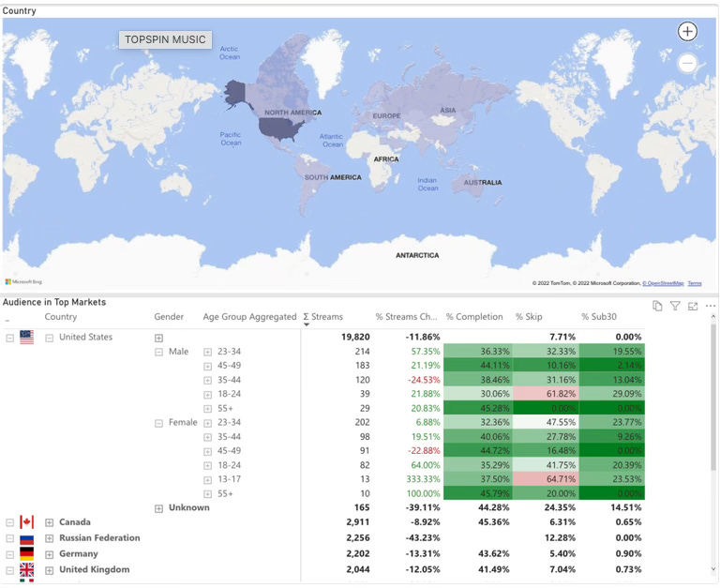Expand the blank gender row under United States
The image size is (720, 588).
click(158, 339)
